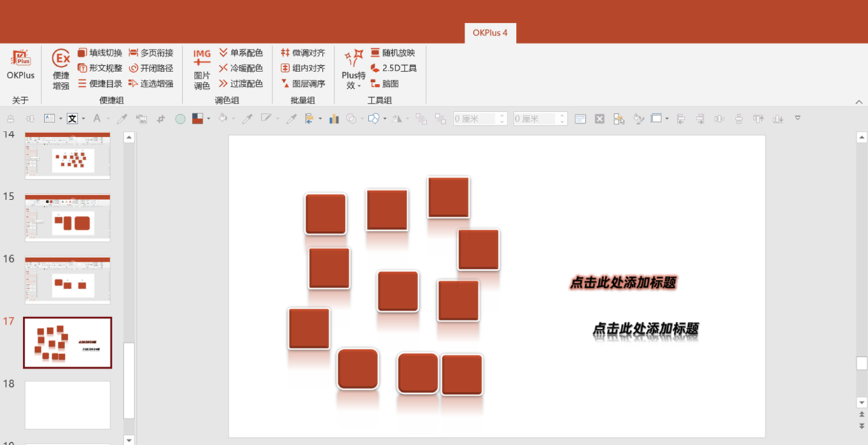Click the boxed X icon in quick toolbar
Viewport: 868px width, 445px height.
point(599,119)
